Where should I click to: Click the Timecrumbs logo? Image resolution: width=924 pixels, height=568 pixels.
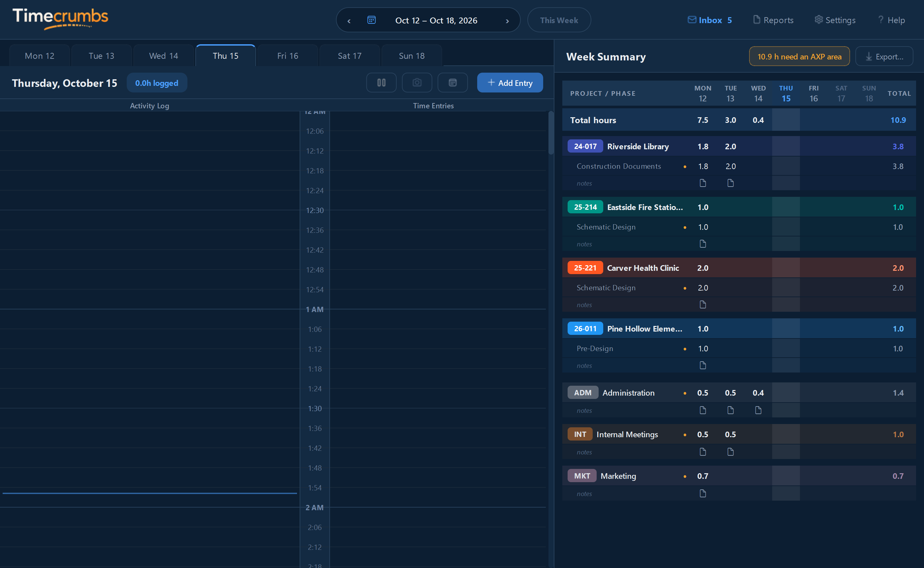click(x=60, y=18)
